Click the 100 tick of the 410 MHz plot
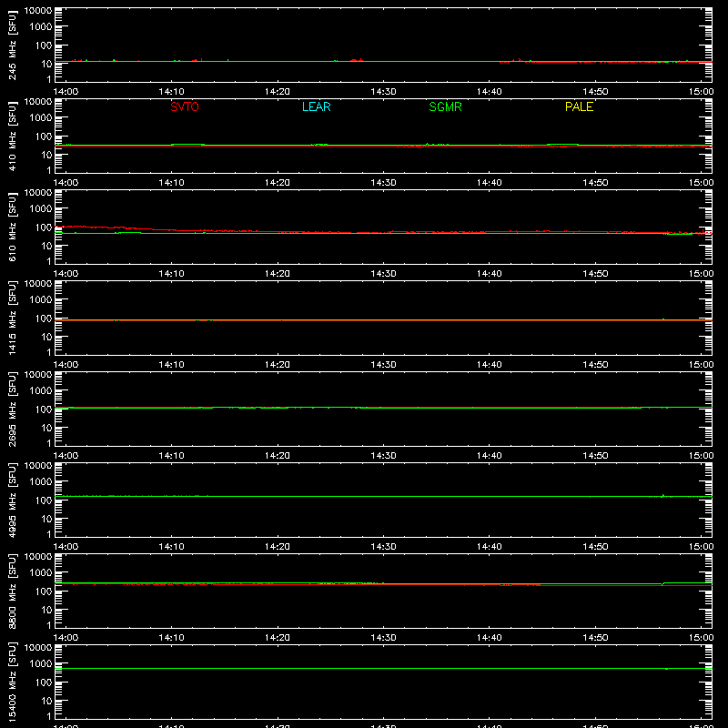 click(44, 136)
